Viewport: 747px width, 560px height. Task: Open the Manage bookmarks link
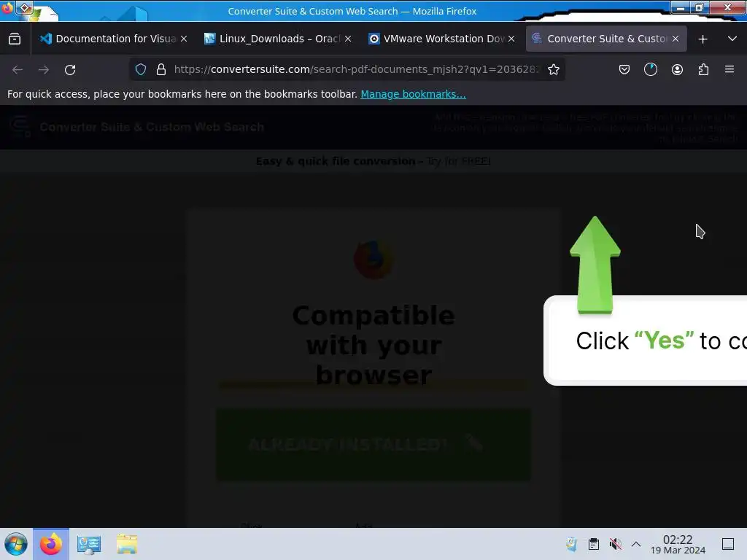click(413, 94)
